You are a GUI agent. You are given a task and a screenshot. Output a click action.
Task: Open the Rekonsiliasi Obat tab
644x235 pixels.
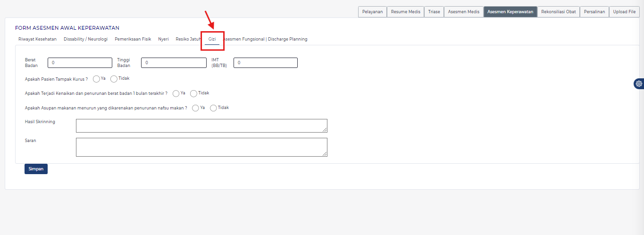(x=559, y=12)
